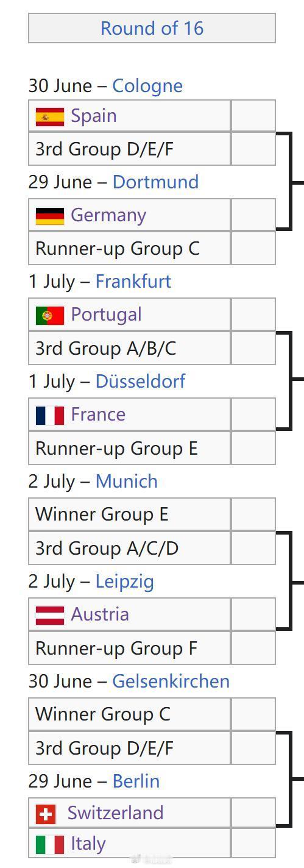Open the Munich venue link
Image resolution: width=304 pixels, height=868 pixels.
pyautogui.click(x=127, y=481)
